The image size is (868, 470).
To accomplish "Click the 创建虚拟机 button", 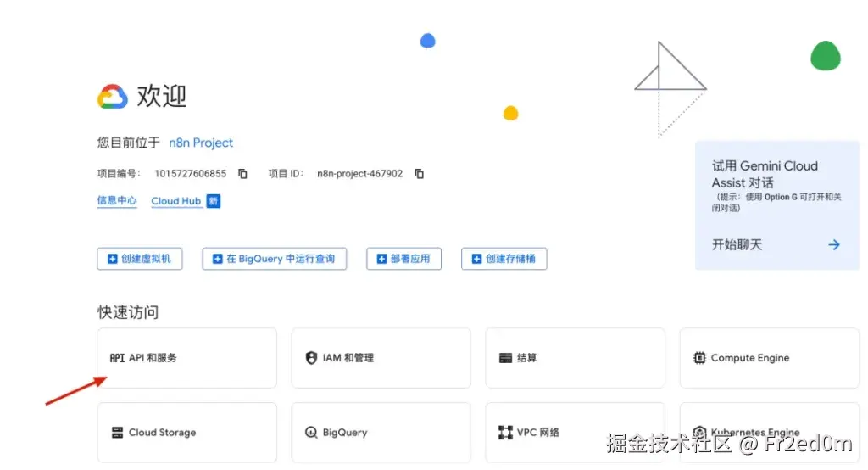I will click(140, 259).
